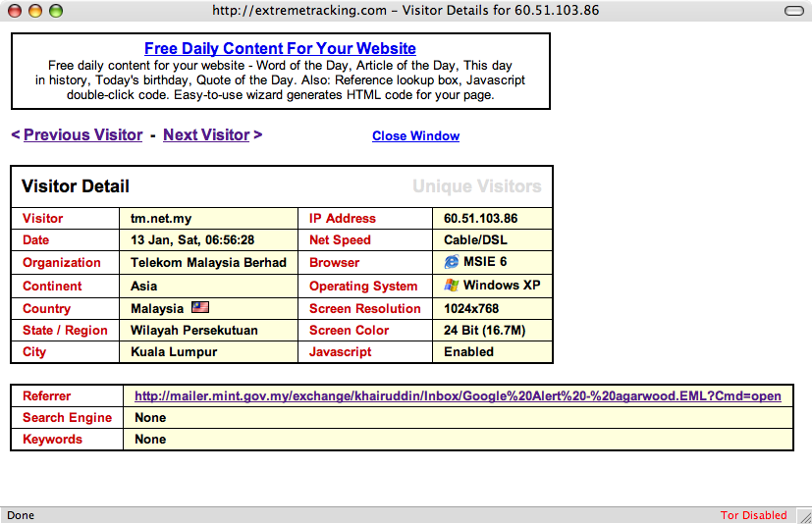The width and height of the screenshot is (812, 524).
Task: Click the date value 13 Jan, Sat, 06:56:28
Action: 192,240
